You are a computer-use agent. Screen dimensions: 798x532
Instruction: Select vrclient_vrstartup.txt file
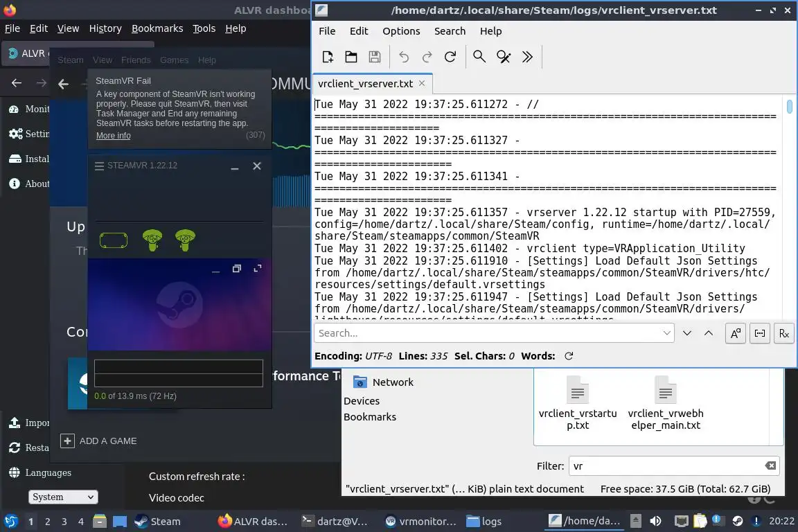pyautogui.click(x=578, y=402)
